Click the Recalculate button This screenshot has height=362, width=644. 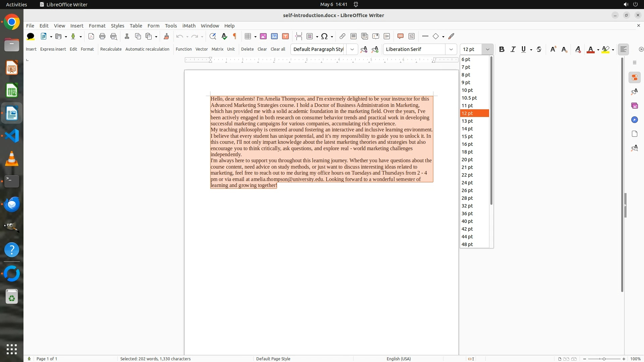[x=111, y=49]
